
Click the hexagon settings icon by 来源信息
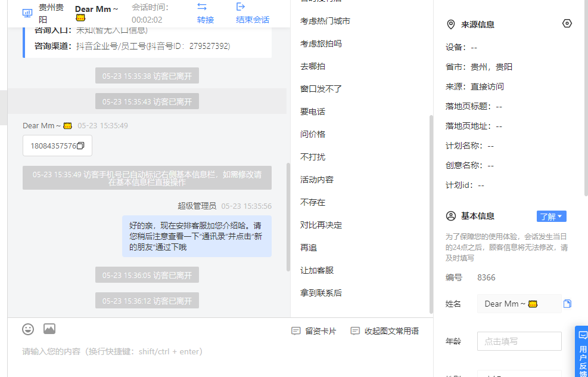tap(567, 23)
